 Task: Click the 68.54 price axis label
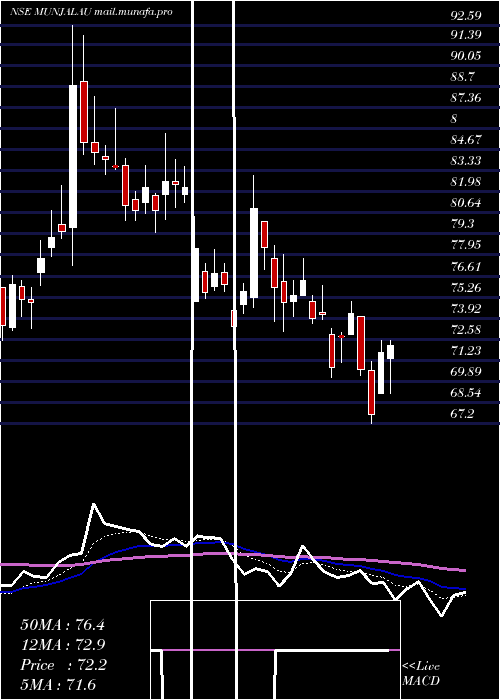click(x=466, y=393)
